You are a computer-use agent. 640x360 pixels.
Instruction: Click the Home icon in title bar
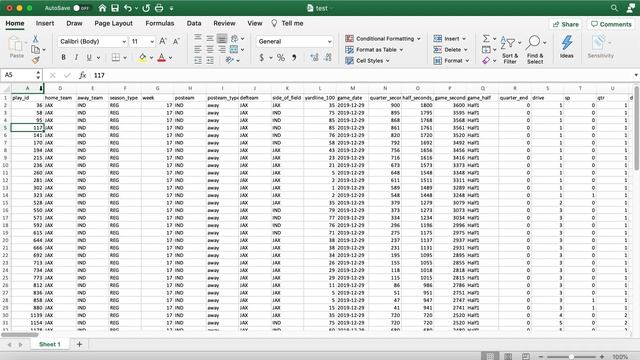pyautogui.click(x=102, y=8)
